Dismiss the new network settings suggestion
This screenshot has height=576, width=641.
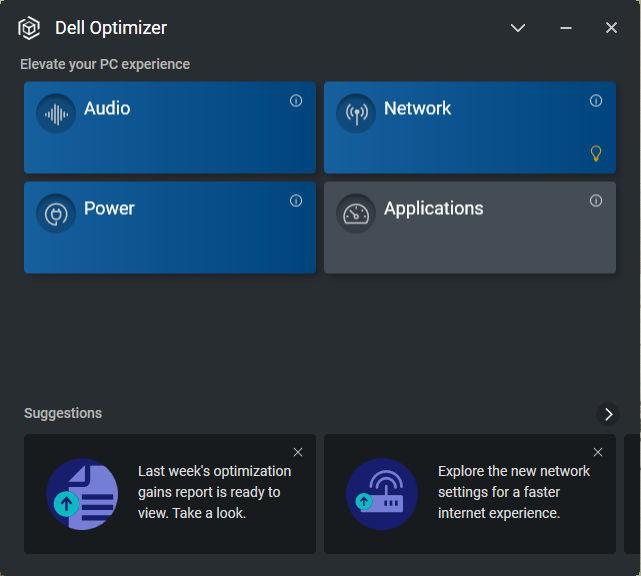tap(598, 452)
